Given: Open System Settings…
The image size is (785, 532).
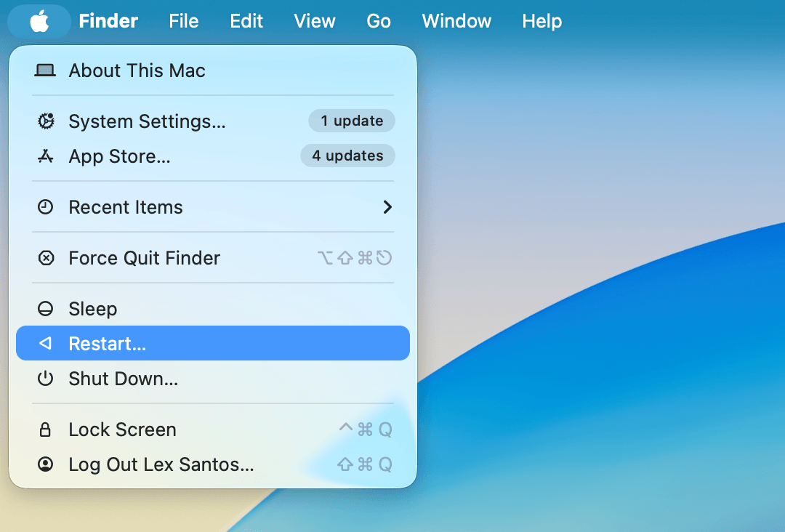Looking at the screenshot, I should coord(213,121).
